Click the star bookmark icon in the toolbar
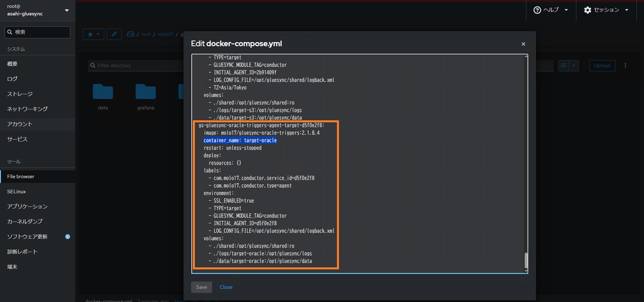644x302 pixels. coord(91,34)
